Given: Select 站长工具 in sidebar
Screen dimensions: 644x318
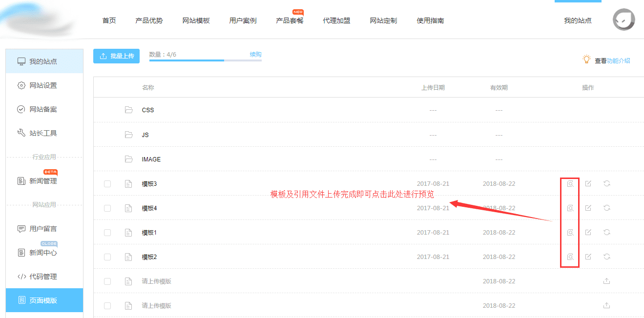Looking at the screenshot, I should tap(44, 133).
